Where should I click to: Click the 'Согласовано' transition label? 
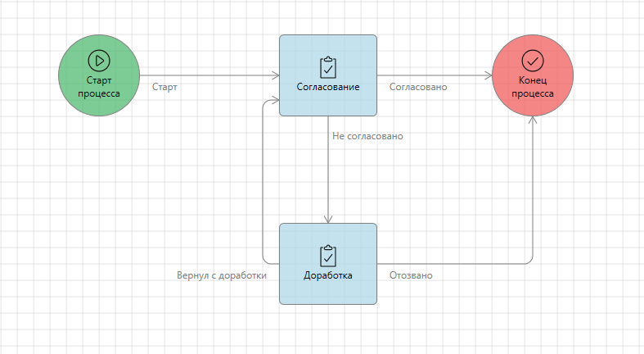click(x=418, y=87)
